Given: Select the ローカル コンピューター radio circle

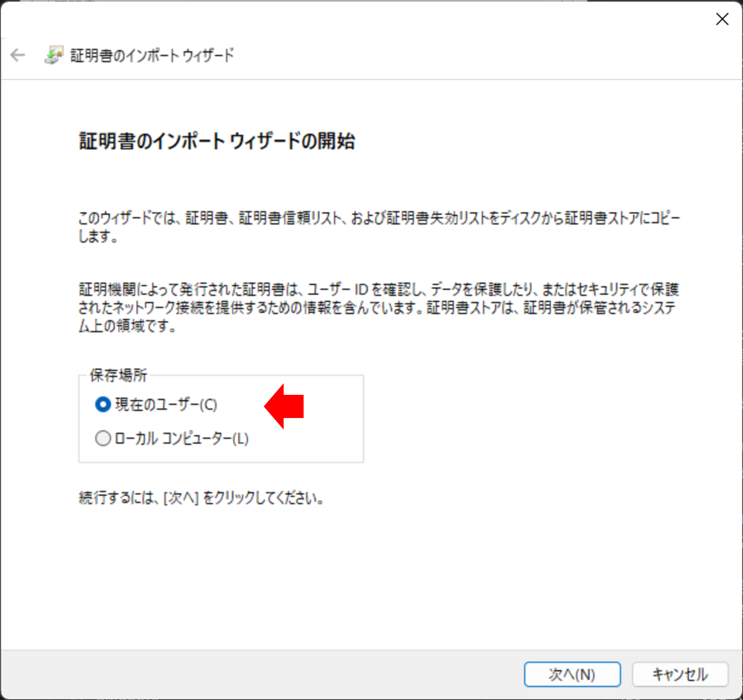Looking at the screenshot, I should click(103, 438).
